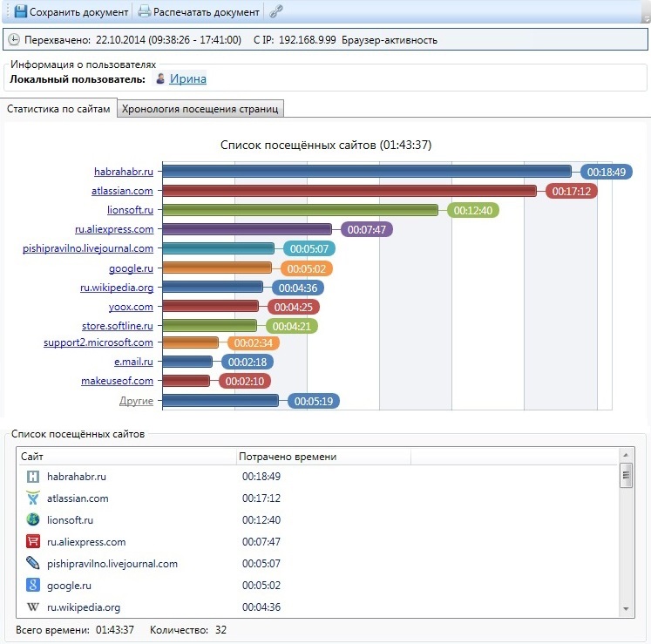Viewport: 651px width, 644px height.
Task: Click scroll down arrow in sites table
Action: pyautogui.click(x=626, y=609)
